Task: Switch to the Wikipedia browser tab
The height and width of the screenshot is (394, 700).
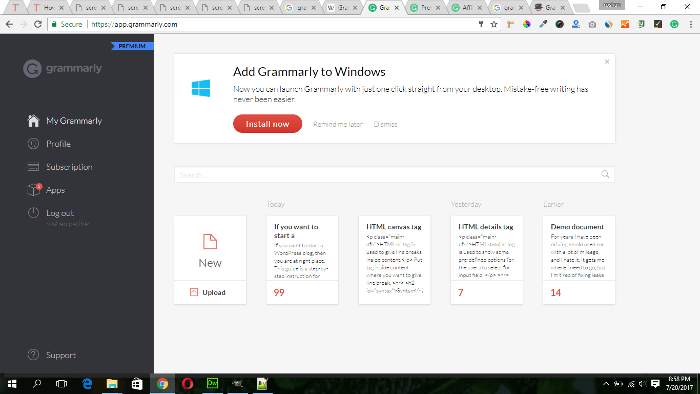Action: point(342,8)
